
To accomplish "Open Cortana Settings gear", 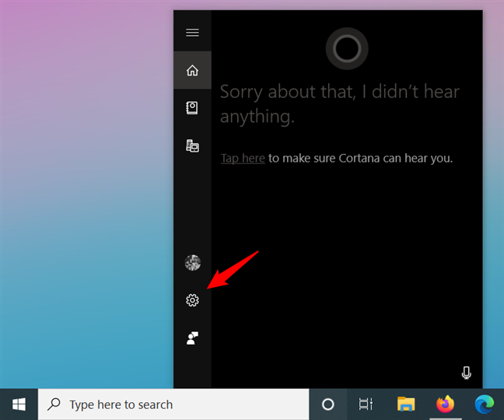I will [x=192, y=300].
